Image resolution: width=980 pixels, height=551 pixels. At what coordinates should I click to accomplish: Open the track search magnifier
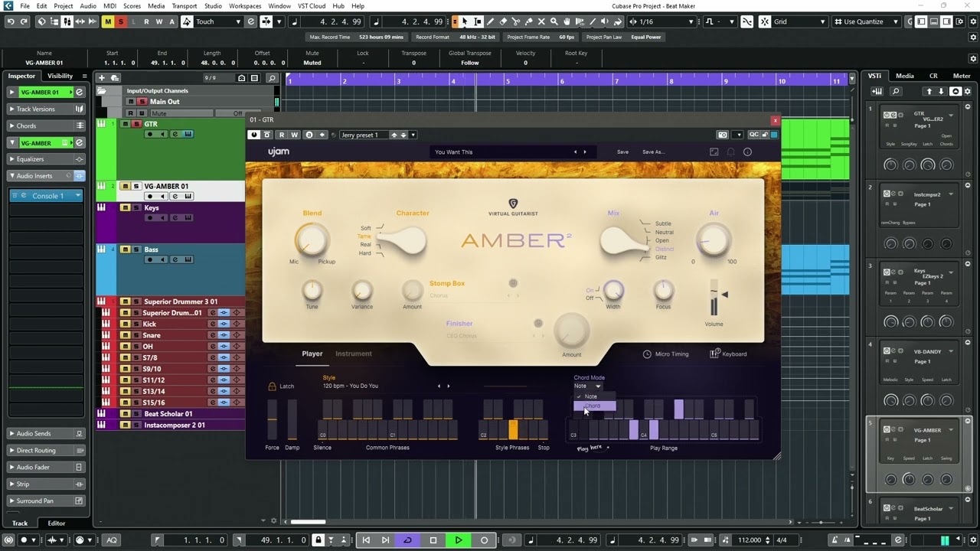click(x=272, y=77)
